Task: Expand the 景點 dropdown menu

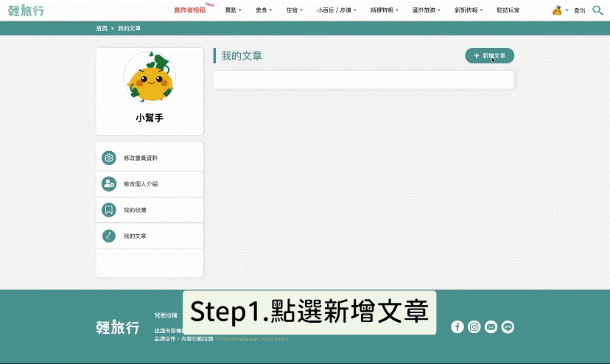Action: coord(233,10)
